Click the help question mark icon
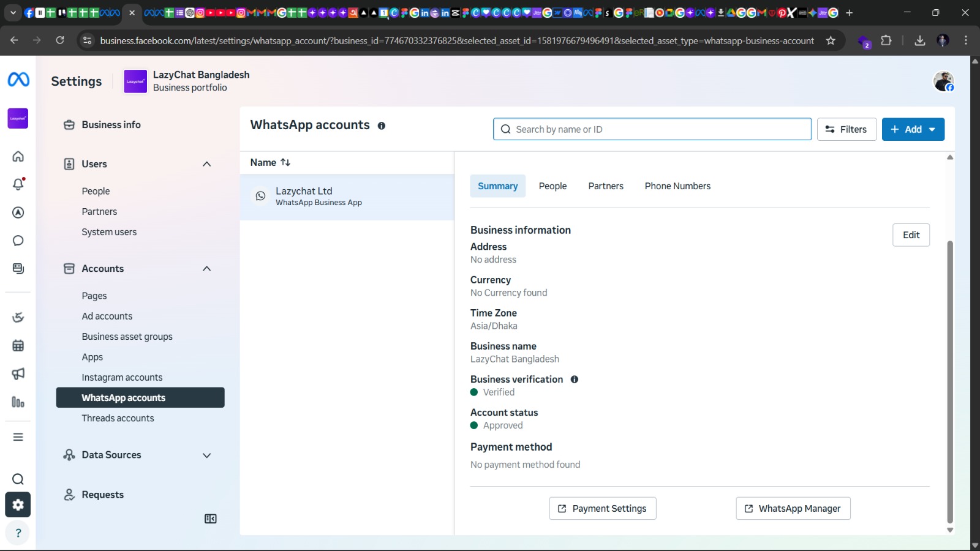The width and height of the screenshot is (980, 551). (18, 533)
